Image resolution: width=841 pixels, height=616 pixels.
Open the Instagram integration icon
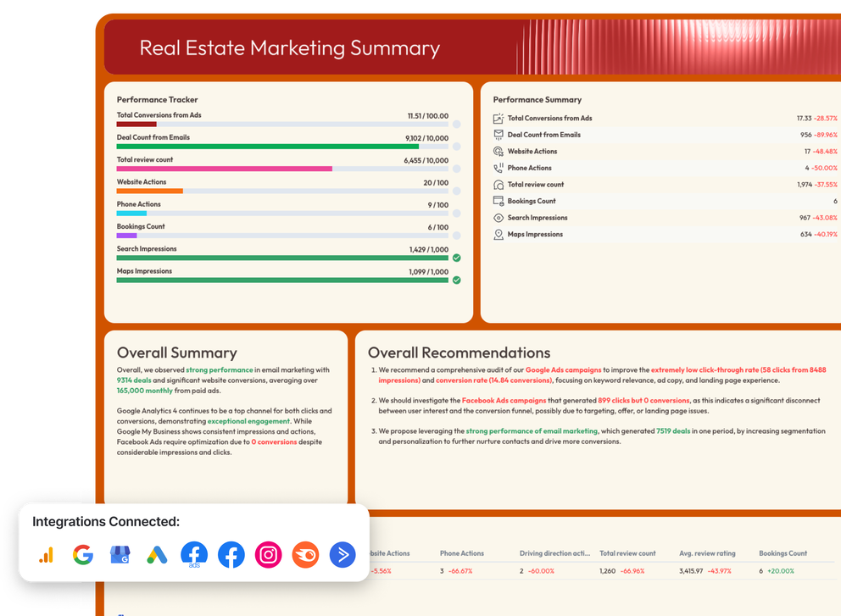point(268,555)
